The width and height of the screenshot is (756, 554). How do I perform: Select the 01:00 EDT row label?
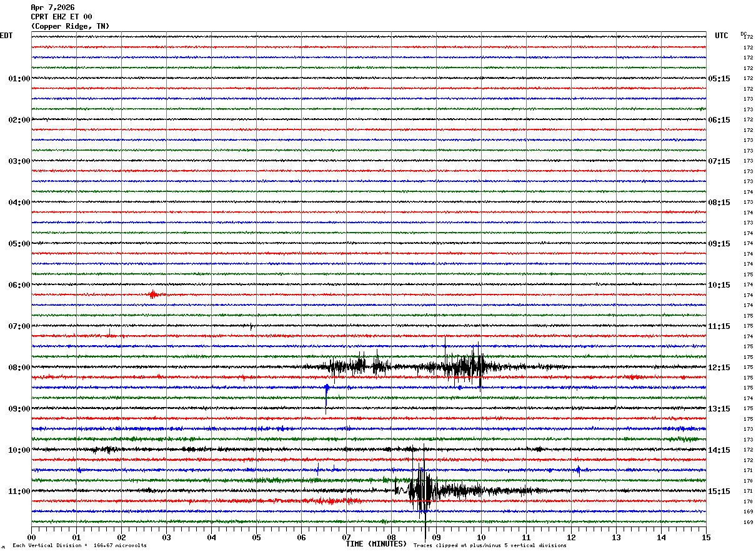pos(19,79)
